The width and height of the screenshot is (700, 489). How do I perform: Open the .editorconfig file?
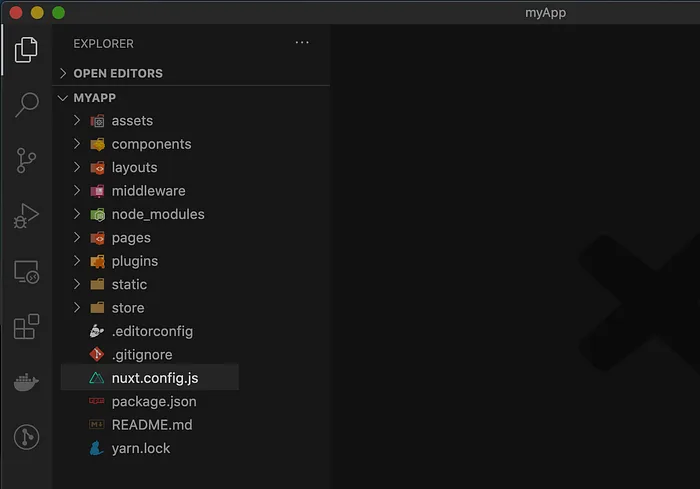click(x=150, y=331)
